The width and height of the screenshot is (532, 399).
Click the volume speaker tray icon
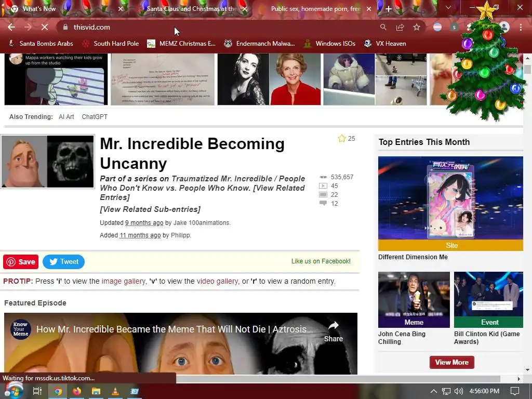(x=458, y=391)
